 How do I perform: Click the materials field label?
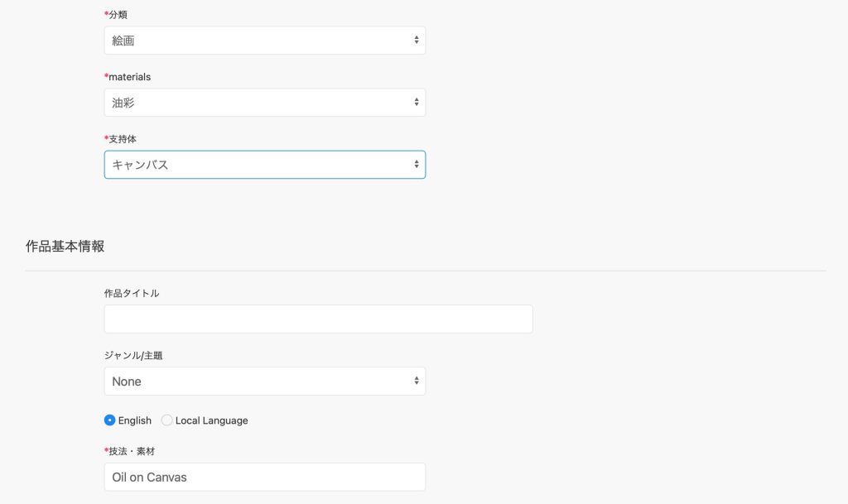[x=129, y=77]
